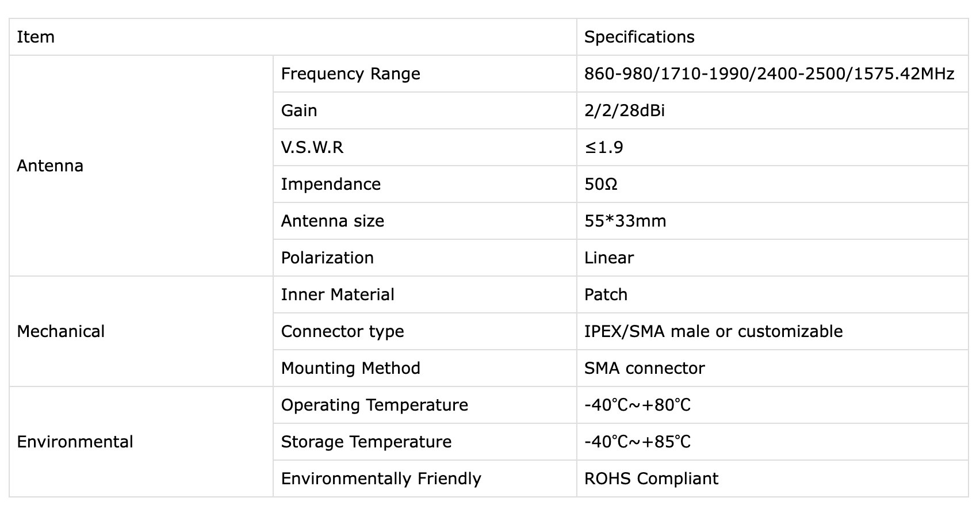Select the "Polarization" row label
980x513 pixels.
327,258
